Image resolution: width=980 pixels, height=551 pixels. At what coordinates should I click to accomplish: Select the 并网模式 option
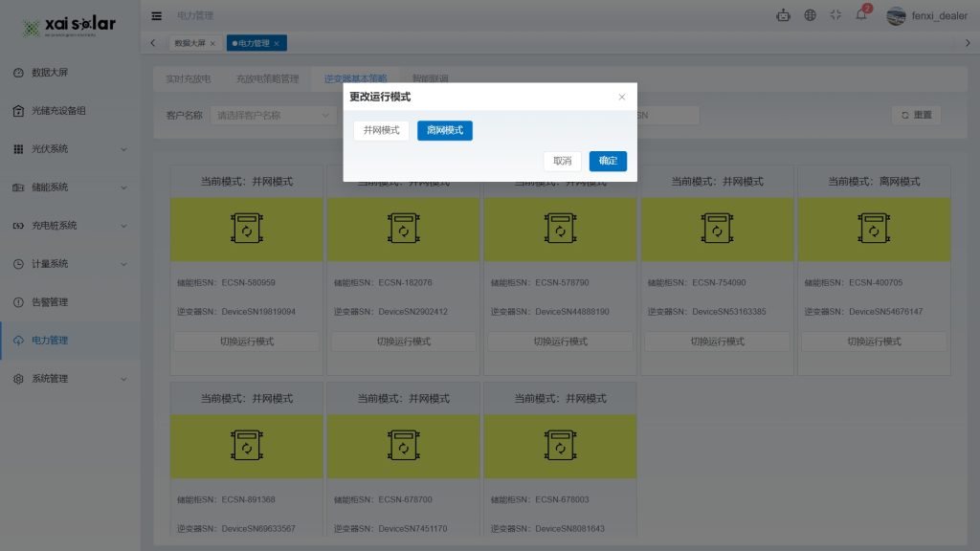tap(382, 130)
